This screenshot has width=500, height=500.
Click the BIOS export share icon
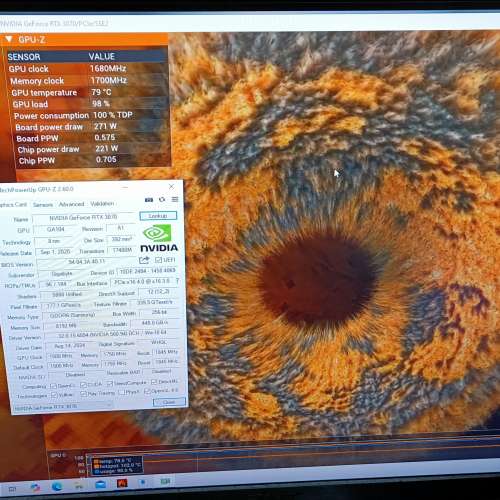[144, 260]
